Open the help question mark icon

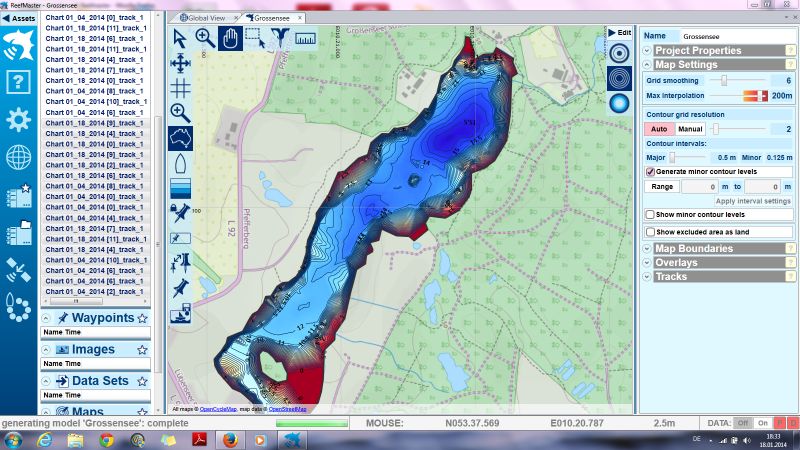18,82
